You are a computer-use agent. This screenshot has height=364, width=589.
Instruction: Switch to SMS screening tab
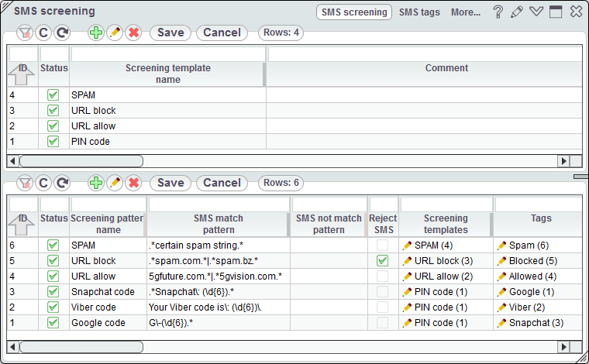coord(354,12)
